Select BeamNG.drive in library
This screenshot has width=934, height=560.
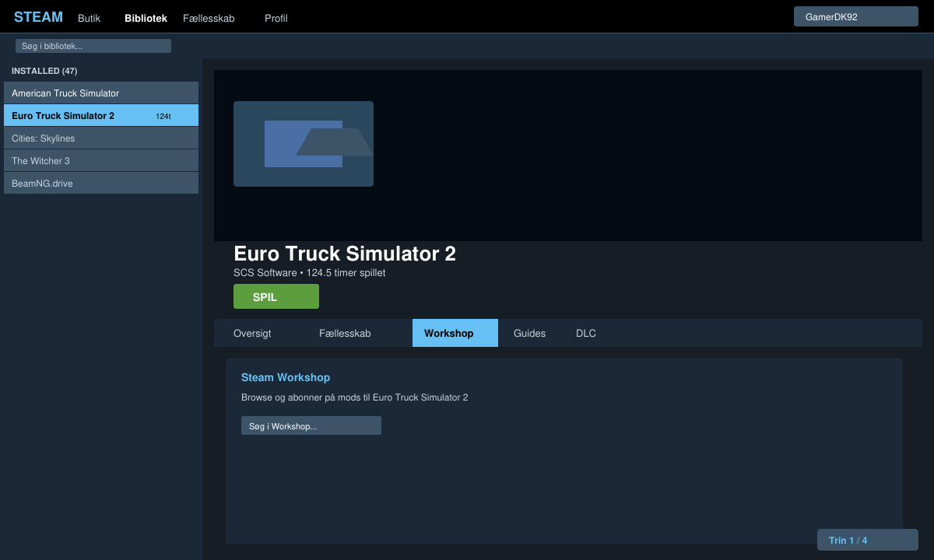click(101, 183)
